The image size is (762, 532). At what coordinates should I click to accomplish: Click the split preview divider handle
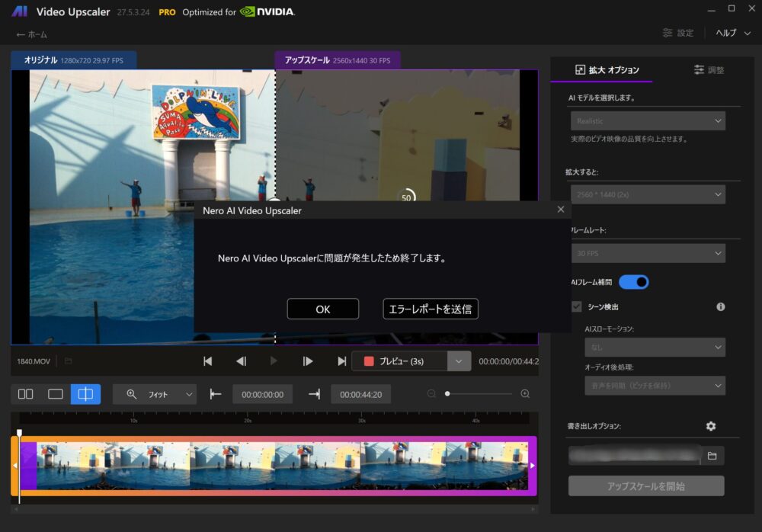275,200
